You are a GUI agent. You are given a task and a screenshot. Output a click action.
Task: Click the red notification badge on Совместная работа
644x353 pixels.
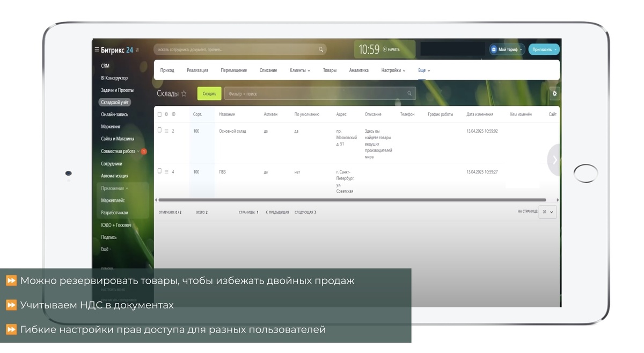(144, 152)
